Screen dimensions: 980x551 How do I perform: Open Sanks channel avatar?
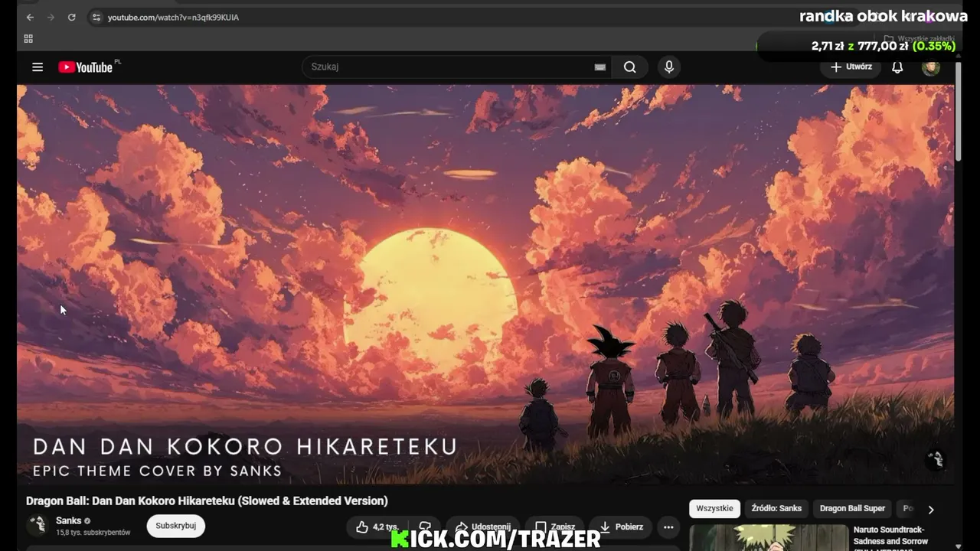[x=37, y=525]
